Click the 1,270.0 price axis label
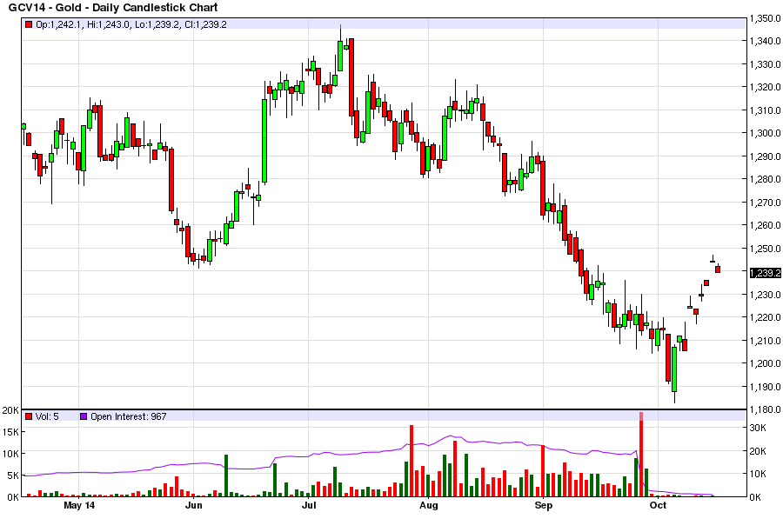Viewport: 783px width, 532px height. (x=765, y=203)
